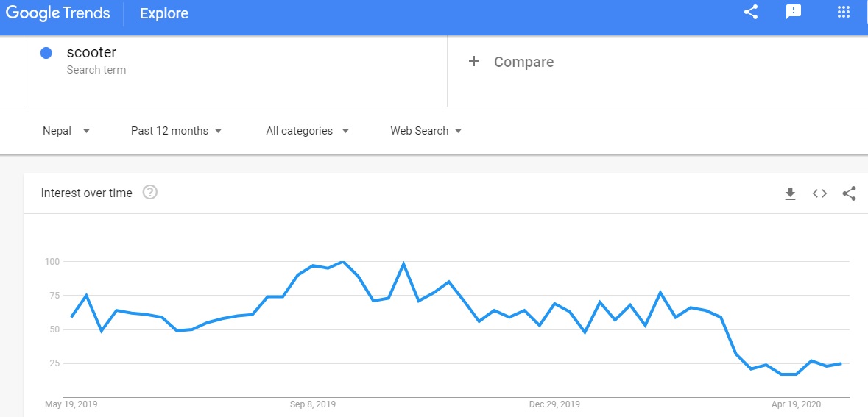
Task: Open the All categories dropdown
Action: point(307,131)
